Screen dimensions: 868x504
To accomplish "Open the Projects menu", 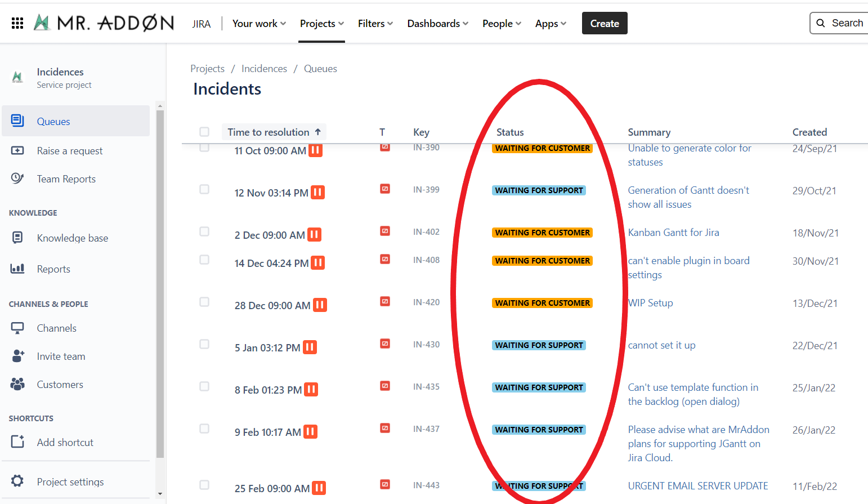I will pyautogui.click(x=321, y=24).
